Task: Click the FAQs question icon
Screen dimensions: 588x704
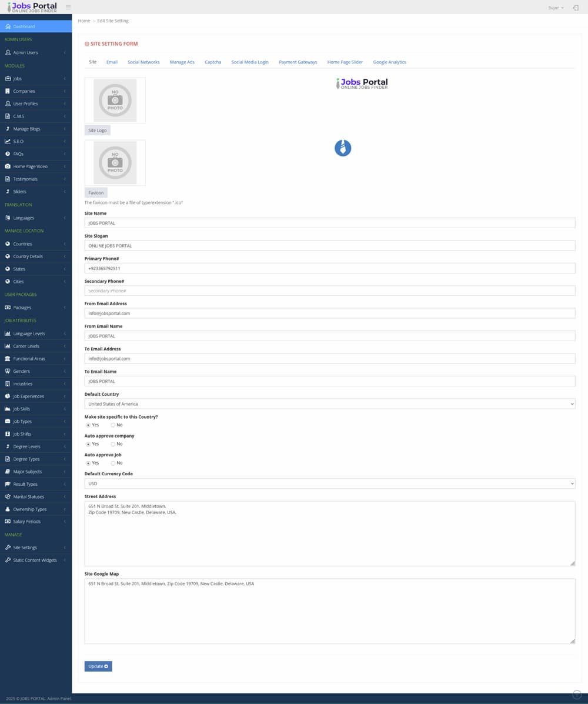Action: point(8,154)
